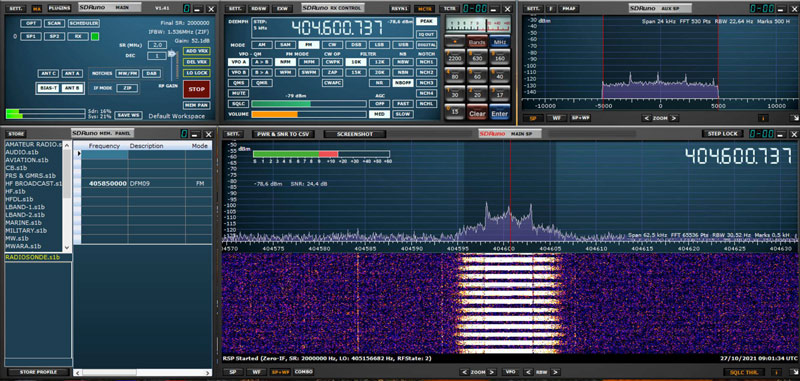Click the Clear keypad key
Viewport: 800px width, 381px height.
[477, 113]
